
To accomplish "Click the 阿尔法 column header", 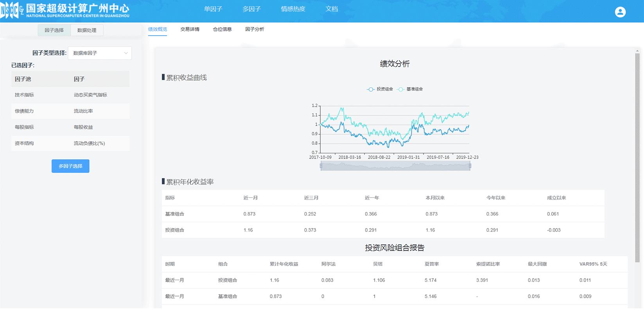I will [x=328, y=264].
